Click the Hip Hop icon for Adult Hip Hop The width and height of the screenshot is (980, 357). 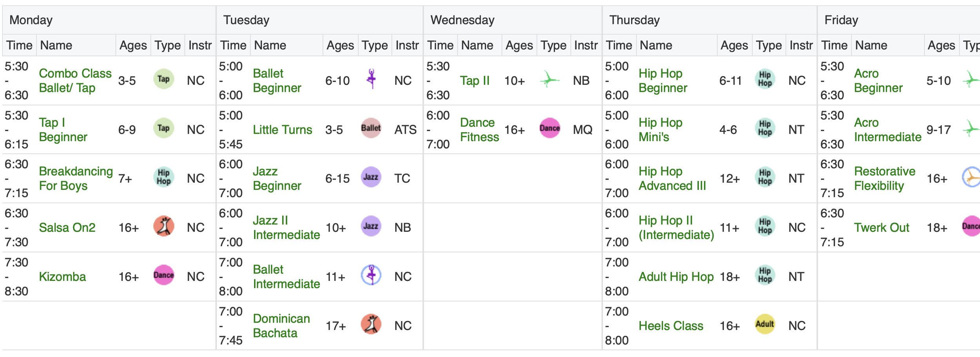765,275
